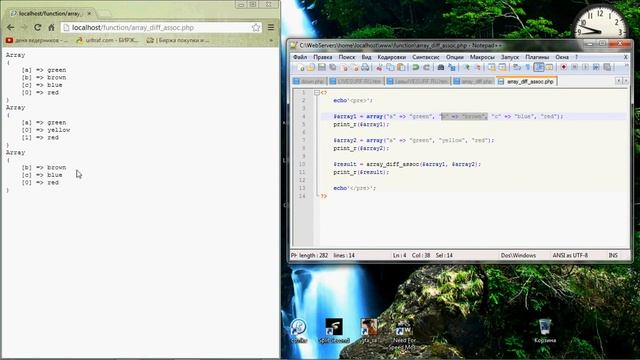The image size is (640, 360).
Task: Click the Close All icon in Notepad++ toolbar
Action: (x=355, y=67)
